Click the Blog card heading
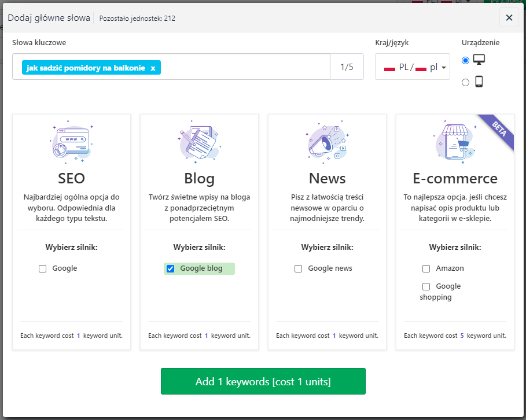The width and height of the screenshot is (526, 420). 199,178
